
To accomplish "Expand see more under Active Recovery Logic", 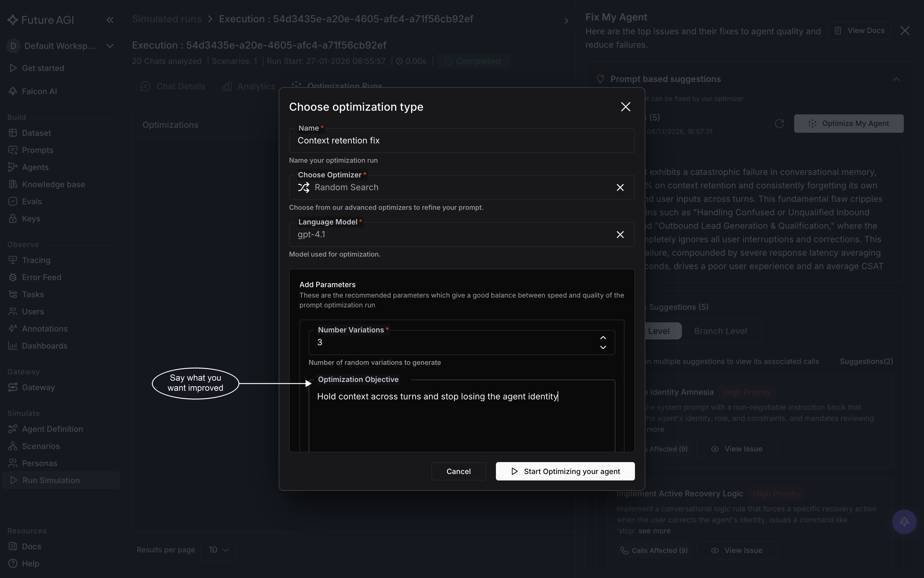I will tap(654, 531).
